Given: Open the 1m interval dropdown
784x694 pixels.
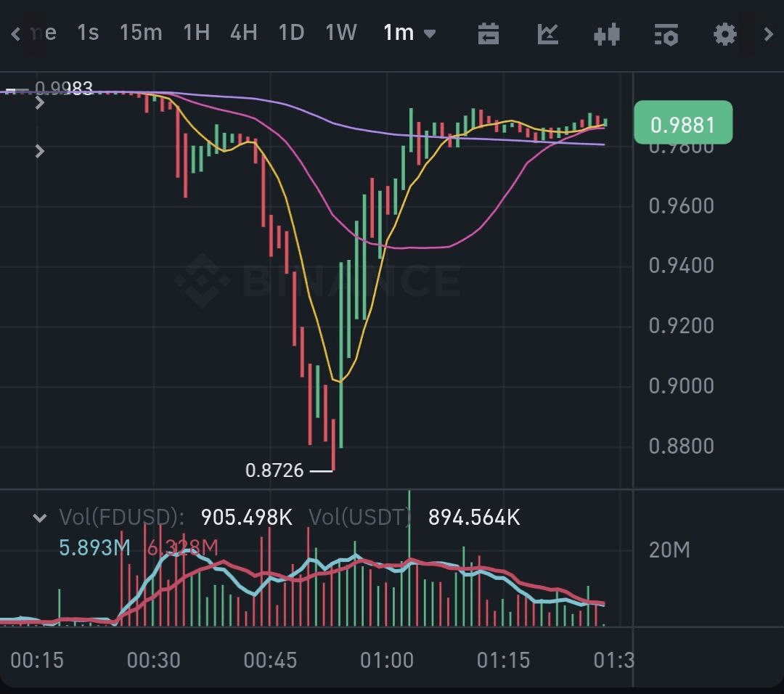Looking at the screenshot, I should (409, 33).
